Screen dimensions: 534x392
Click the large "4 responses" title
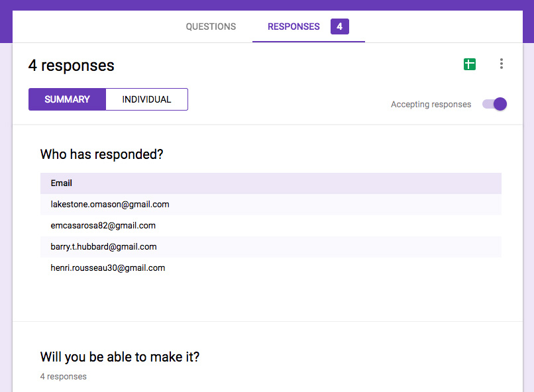pos(72,66)
